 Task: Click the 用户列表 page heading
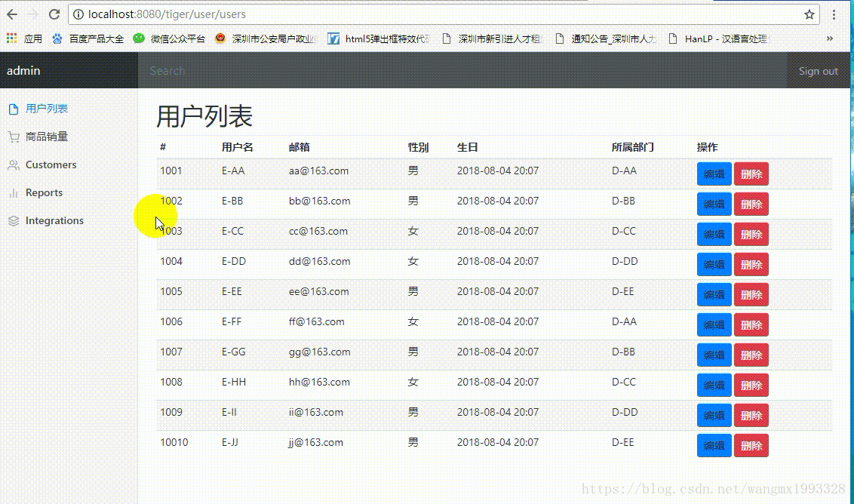[204, 116]
